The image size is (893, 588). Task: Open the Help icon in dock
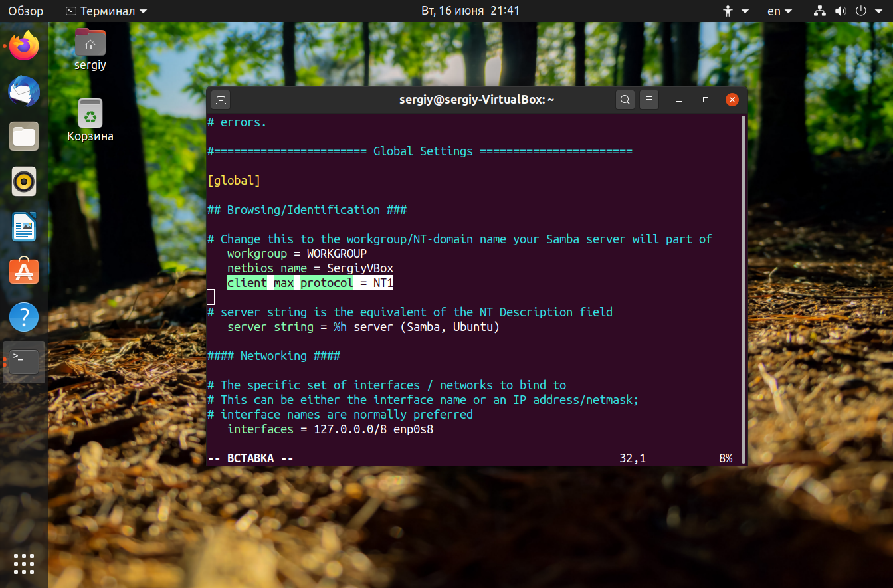(24, 317)
